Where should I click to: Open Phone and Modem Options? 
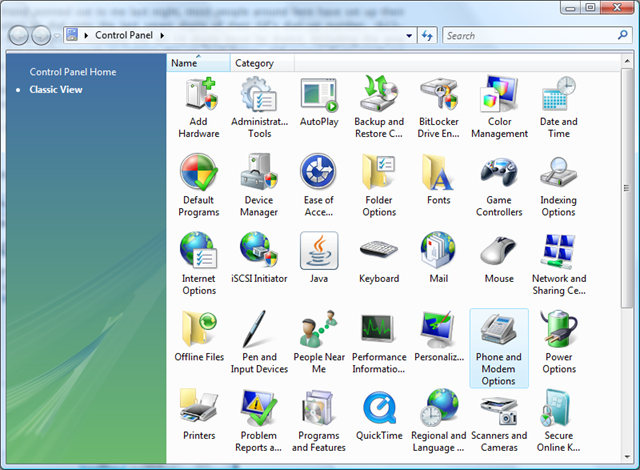499,348
